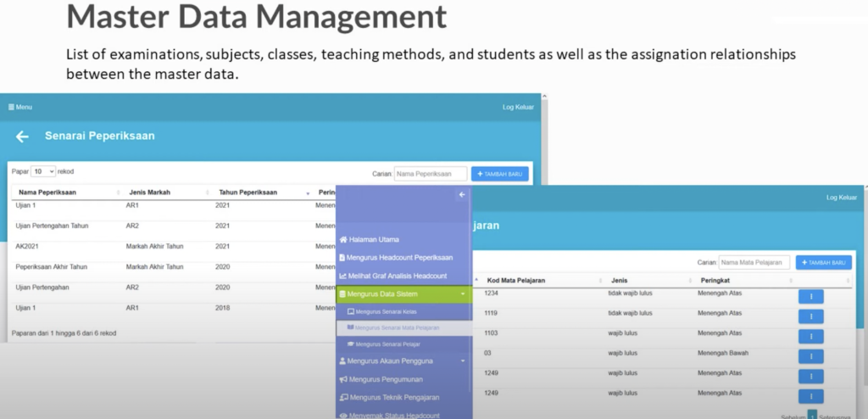The height and width of the screenshot is (419, 868).
Task: Collapse sidebar using its left arrow icon
Action: [x=462, y=195]
